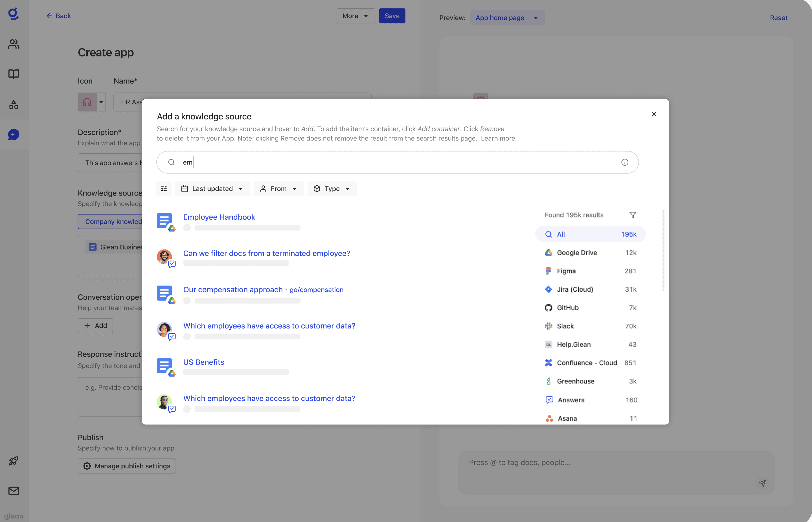Filter results by Greenhouse

(590, 381)
